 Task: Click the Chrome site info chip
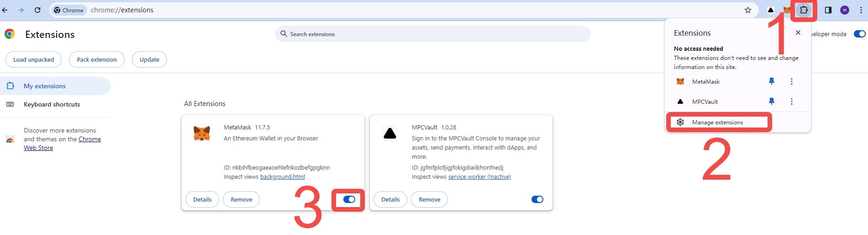pyautogui.click(x=69, y=10)
